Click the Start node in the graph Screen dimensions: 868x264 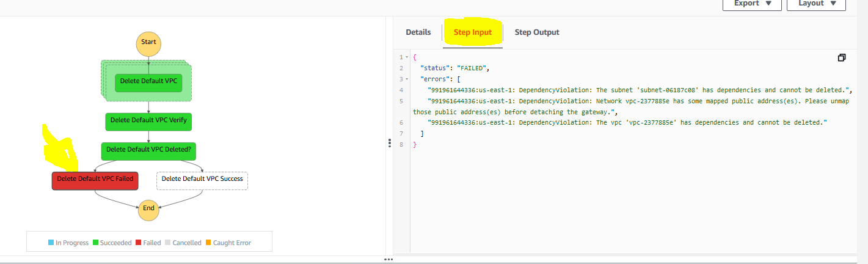(x=148, y=43)
